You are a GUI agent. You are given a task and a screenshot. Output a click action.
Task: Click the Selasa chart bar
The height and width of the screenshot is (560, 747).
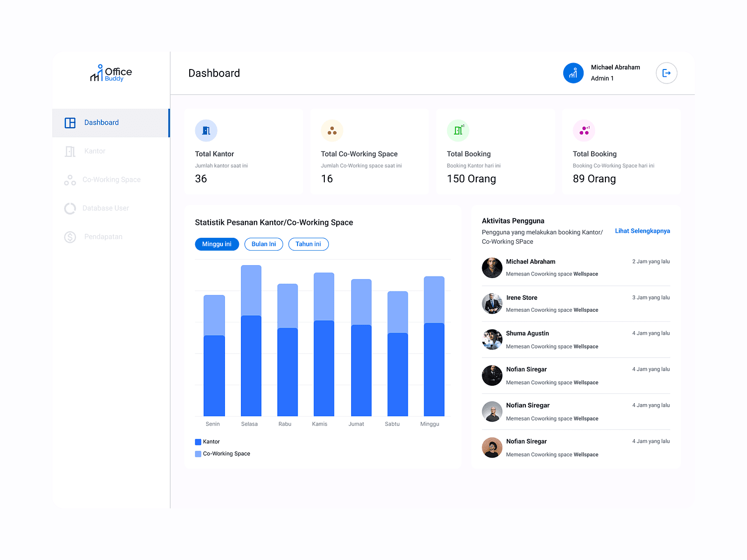click(251, 341)
